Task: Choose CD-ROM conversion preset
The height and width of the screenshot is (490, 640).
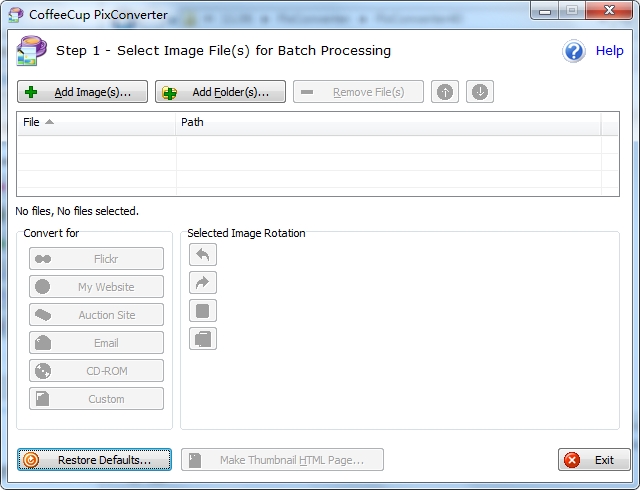Action: (x=96, y=371)
